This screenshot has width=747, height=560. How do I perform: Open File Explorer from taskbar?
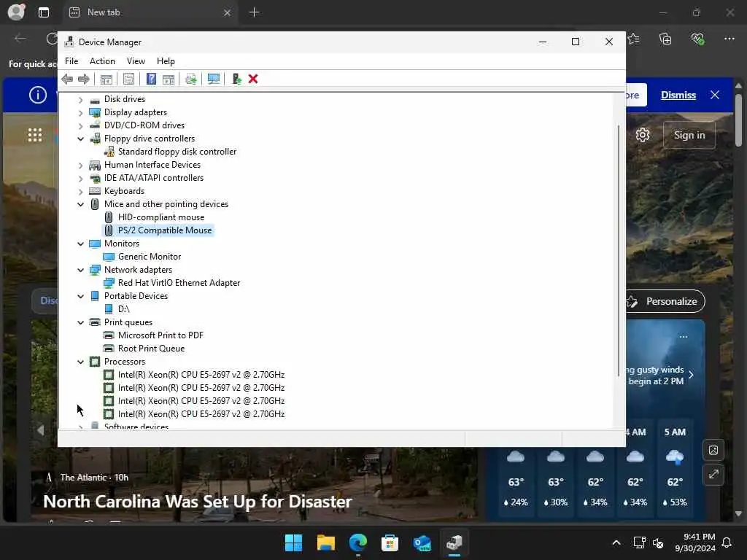coord(326,542)
